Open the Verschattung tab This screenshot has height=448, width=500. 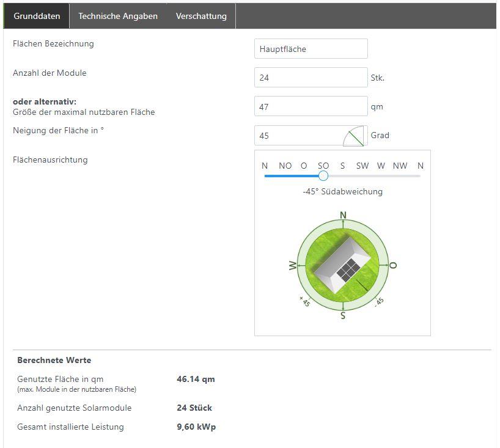(x=201, y=16)
